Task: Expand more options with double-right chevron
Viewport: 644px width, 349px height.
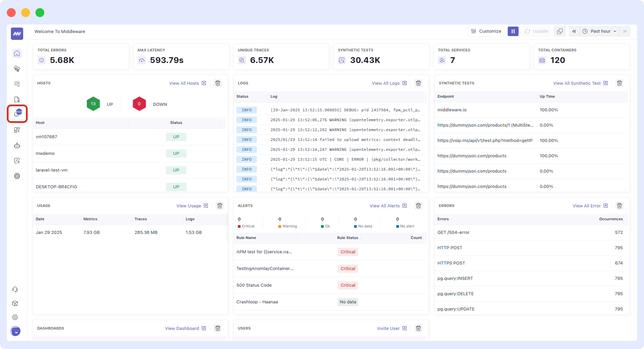Action: [625, 31]
